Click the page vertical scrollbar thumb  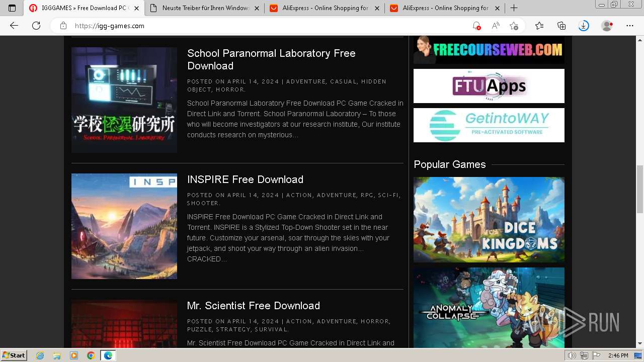tap(640, 189)
